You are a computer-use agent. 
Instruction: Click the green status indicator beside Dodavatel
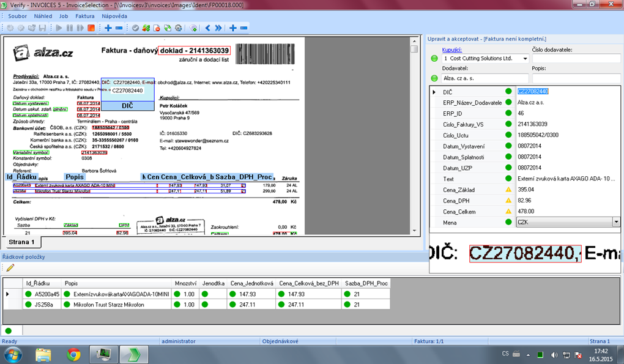coord(433,78)
